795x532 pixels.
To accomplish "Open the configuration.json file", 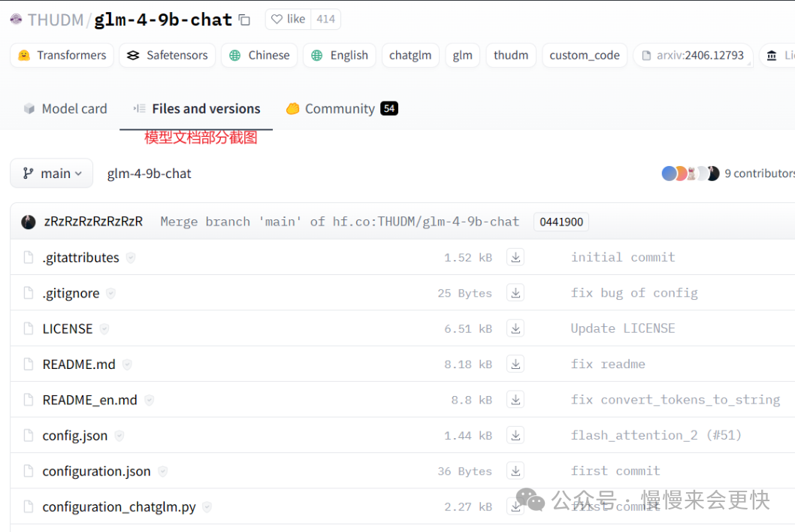I will tap(96, 471).
